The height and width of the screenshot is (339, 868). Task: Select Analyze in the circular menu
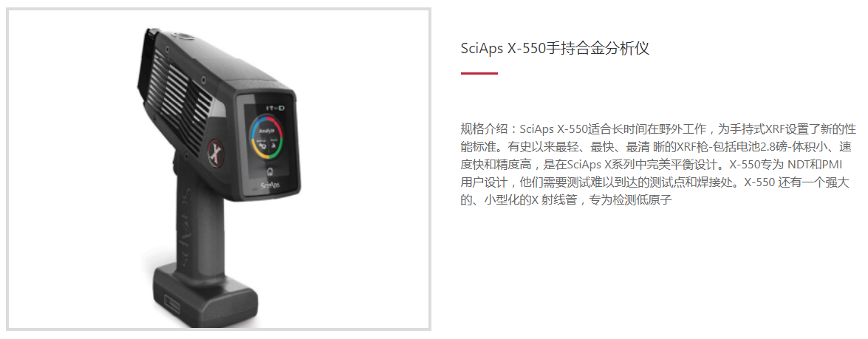click(267, 131)
